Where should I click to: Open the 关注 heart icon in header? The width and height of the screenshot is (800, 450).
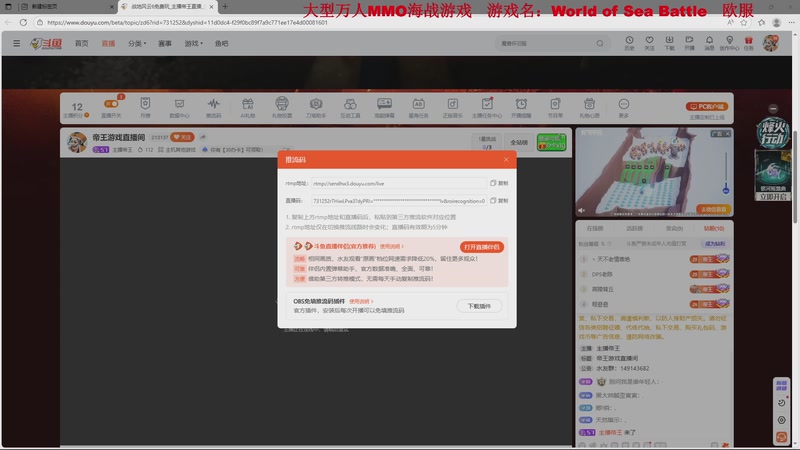click(x=649, y=43)
